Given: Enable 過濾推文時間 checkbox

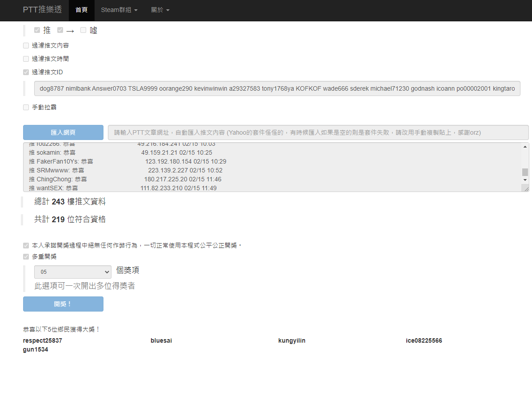Looking at the screenshot, I should (26, 59).
